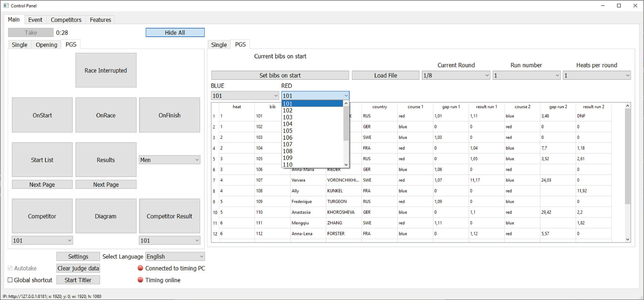Expand the Men category dropdown
The height and width of the screenshot is (300, 644).
[x=169, y=160]
